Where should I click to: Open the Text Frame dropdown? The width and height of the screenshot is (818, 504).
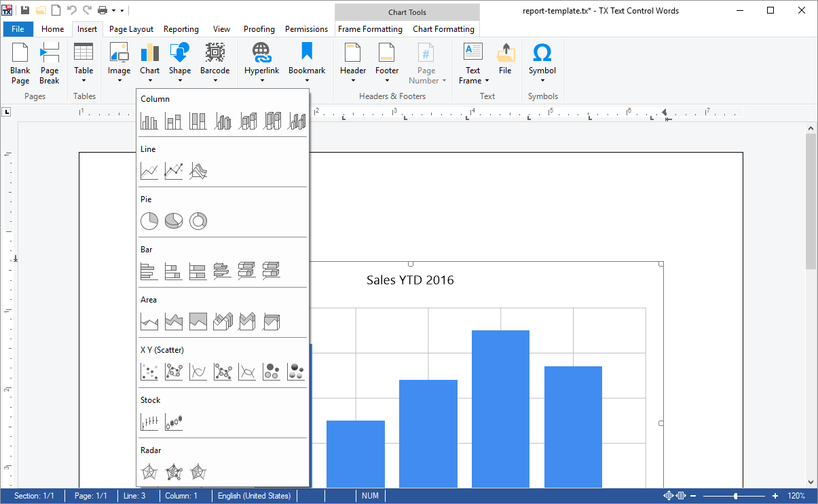point(473,63)
